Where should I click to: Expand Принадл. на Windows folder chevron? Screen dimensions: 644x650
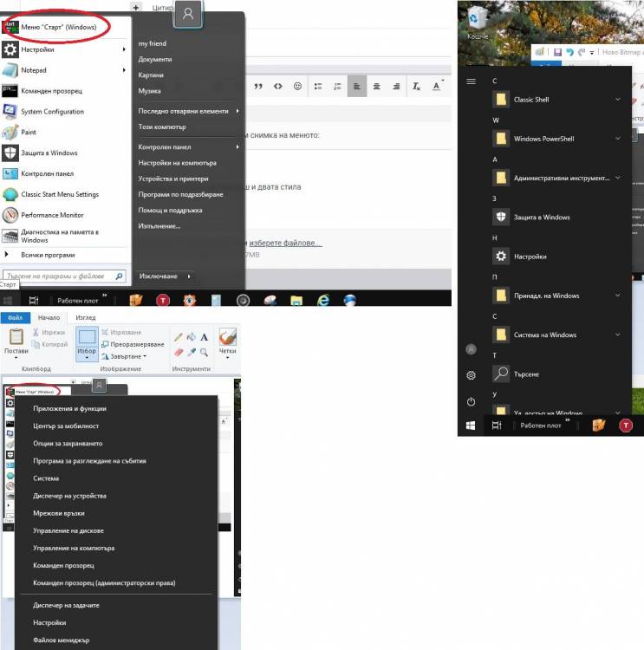[x=618, y=296]
